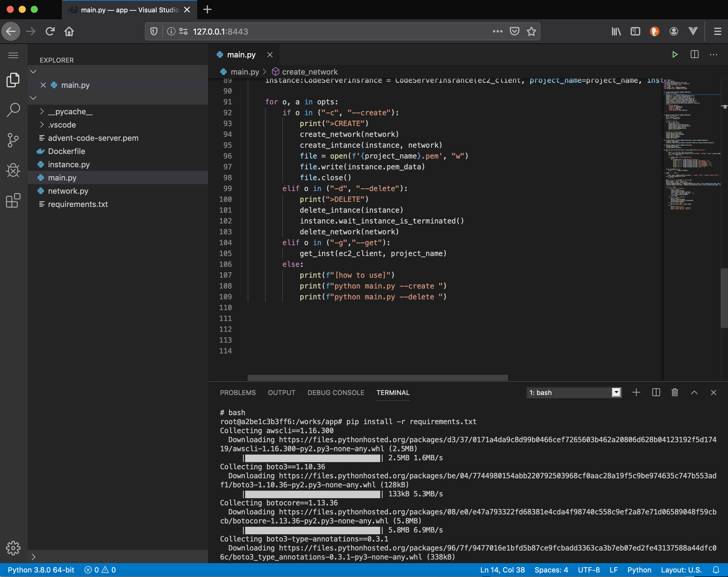Open the Search view in activity bar
Screen dimensions: 728x577
[x=13, y=110]
